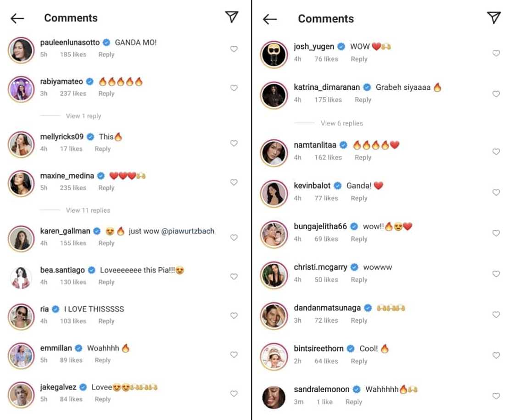Open share paper-plane icon in right panel
The height and width of the screenshot is (420, 514).
[x=493, y=18]
